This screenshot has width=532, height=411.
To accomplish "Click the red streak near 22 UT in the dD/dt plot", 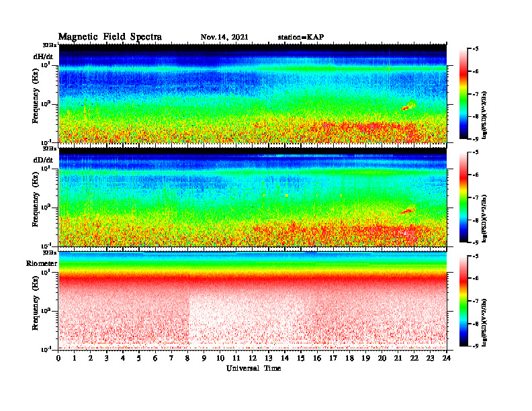I will 408,211.
